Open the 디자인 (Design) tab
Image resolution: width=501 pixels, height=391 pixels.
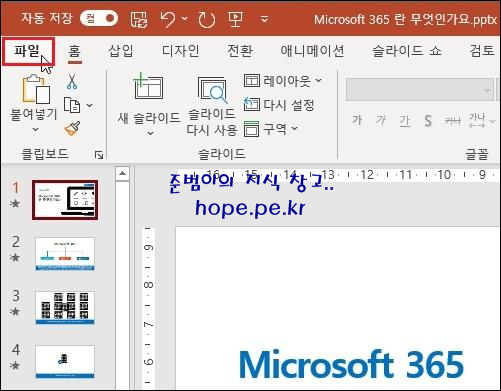pos(180,51)
